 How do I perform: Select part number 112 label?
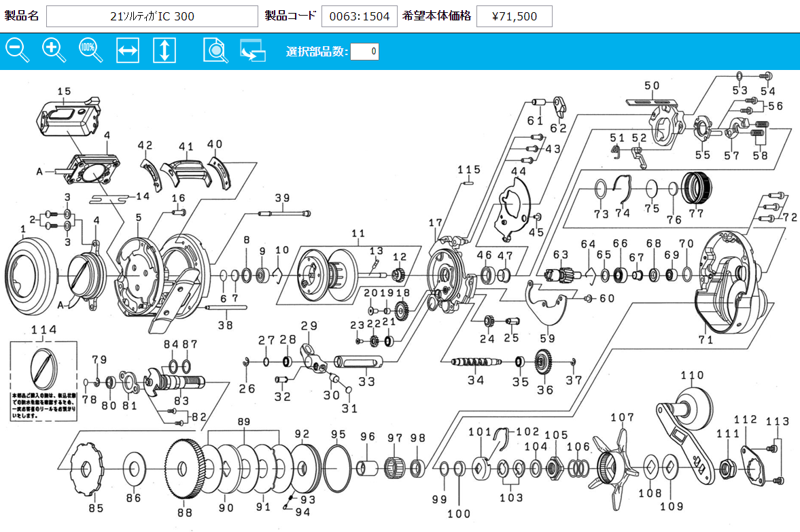746,419
